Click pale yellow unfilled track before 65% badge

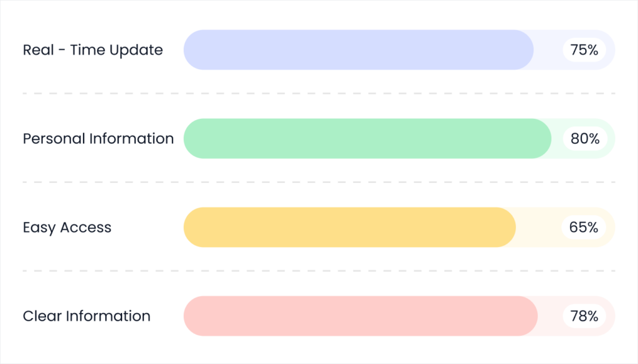point(539,227)
